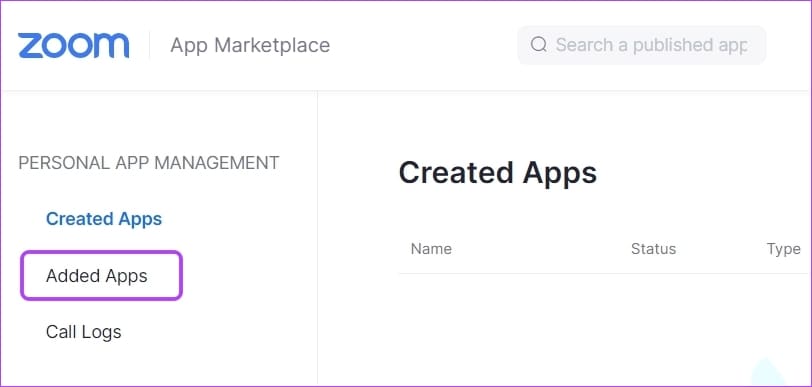Click the search magnifier icon
Screen dimensions: 812x387
539,45
